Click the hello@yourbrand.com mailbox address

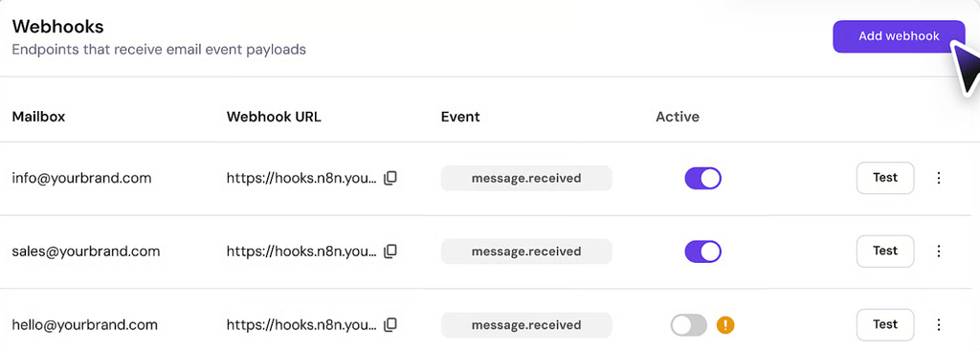(84, 325)
